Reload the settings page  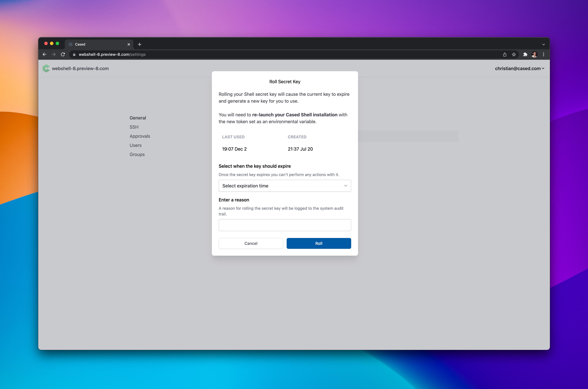point(63,54)
